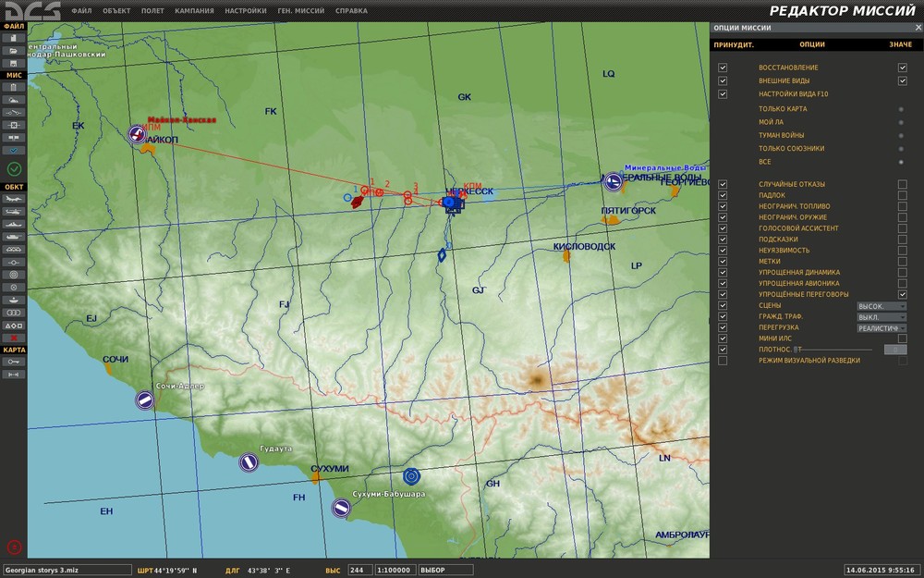The image size is (924, 578).
Task: Open the НАСТРОЙКИ menu
Action: 245,11
